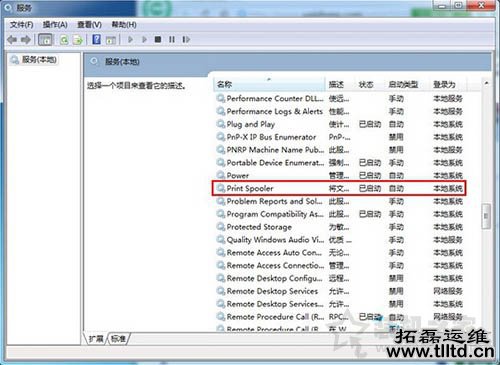This screenshot has width=500, height=365.
Task: Open the 查看(V) menu
Action: [89, 25]
